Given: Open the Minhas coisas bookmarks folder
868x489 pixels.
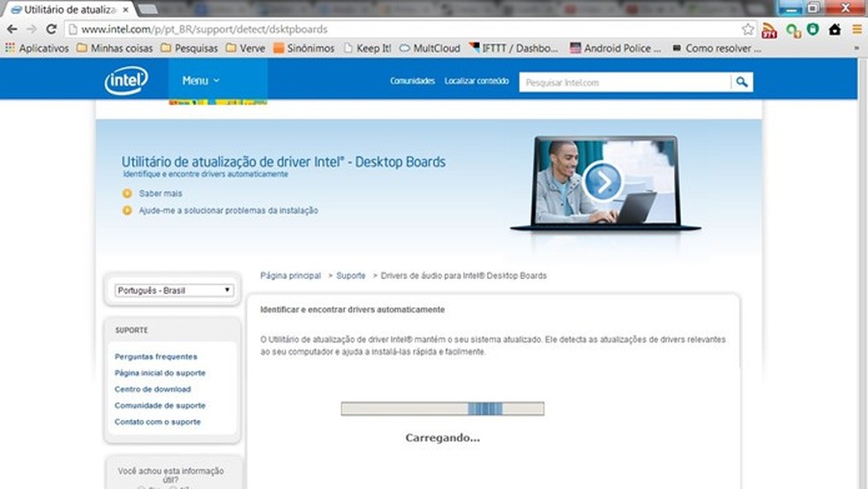Looking at the screenshot, I should click(115, 49).
